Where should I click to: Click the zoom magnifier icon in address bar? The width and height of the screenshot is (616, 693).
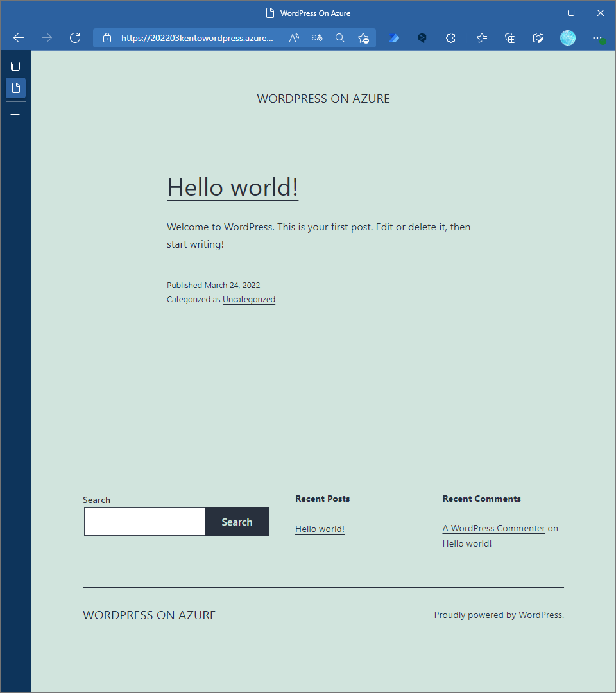tap(339, 38)
